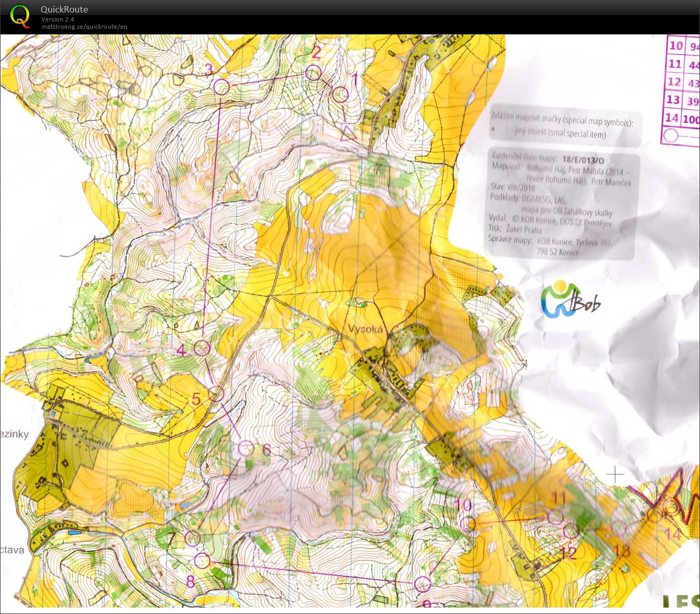Click control circle number 3

click(221, 87)
